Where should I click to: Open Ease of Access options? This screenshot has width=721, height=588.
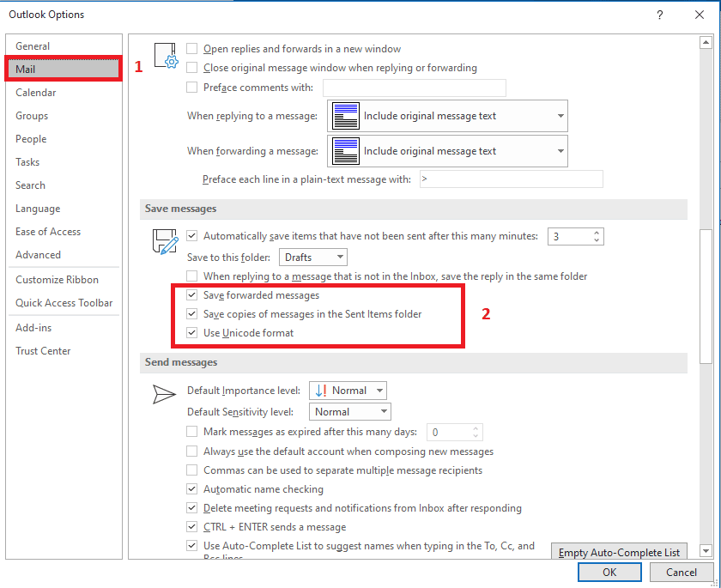point(64,232)
